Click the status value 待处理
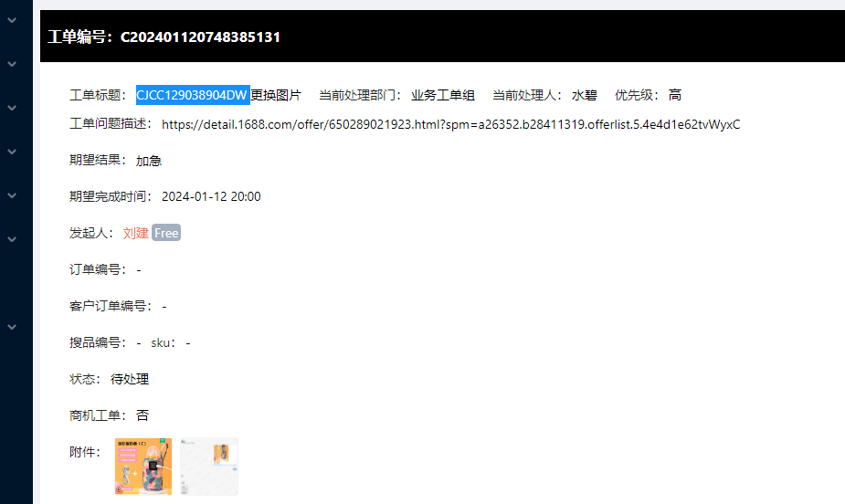Image resolution: width=845 pixels, height=504 pixels. [x=130, y=379]
